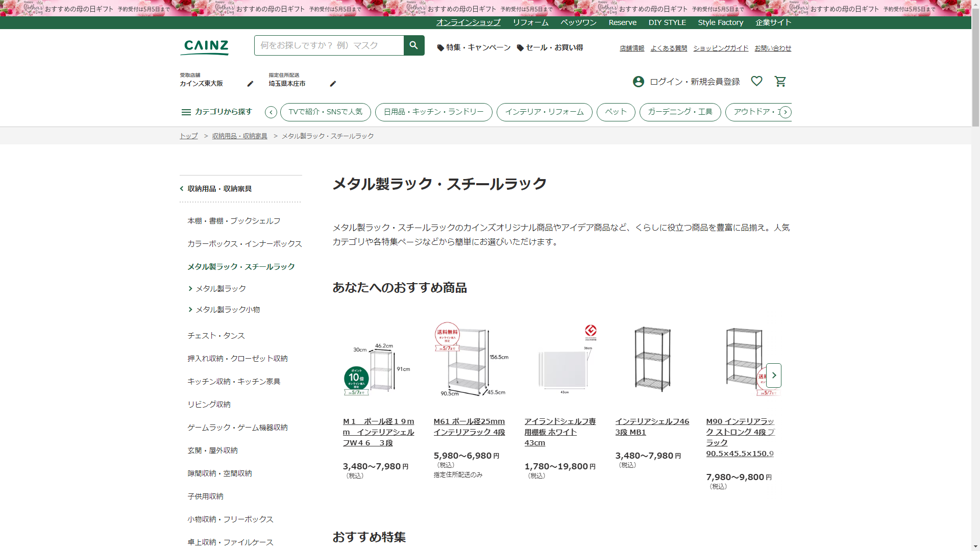Open the インテリアシェルフ46 3段 MB1 thumbnail
The width and height of the screenshot is (980, 551).
(652, 359)
